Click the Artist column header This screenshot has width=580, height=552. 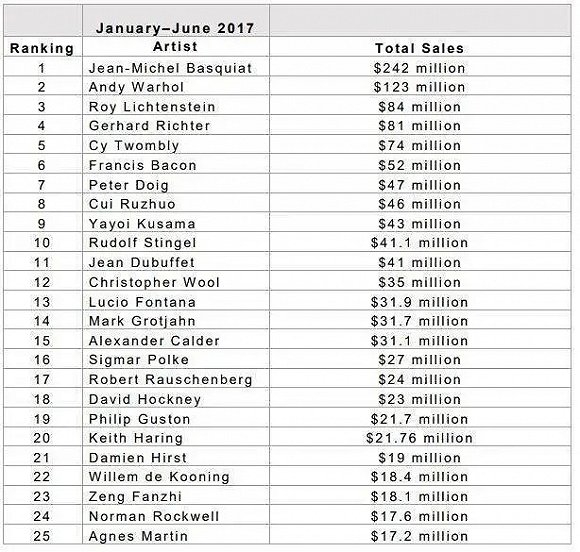click(x=176, y=47)
